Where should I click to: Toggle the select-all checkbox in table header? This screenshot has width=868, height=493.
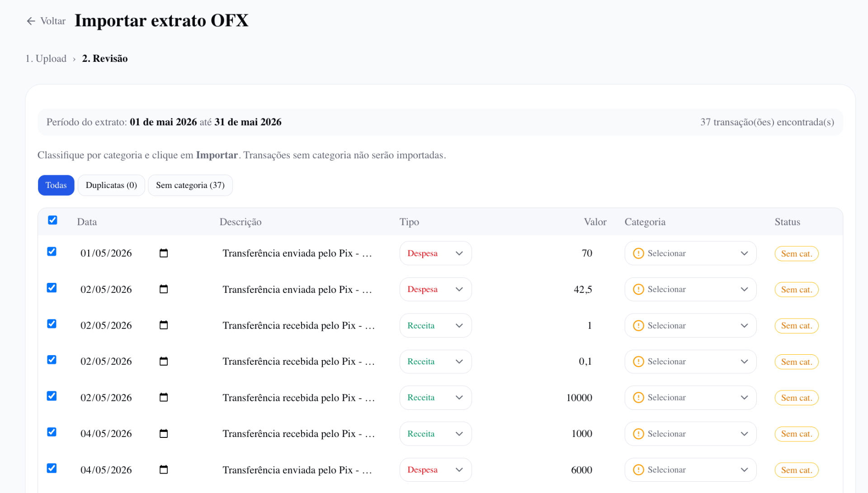52,220
